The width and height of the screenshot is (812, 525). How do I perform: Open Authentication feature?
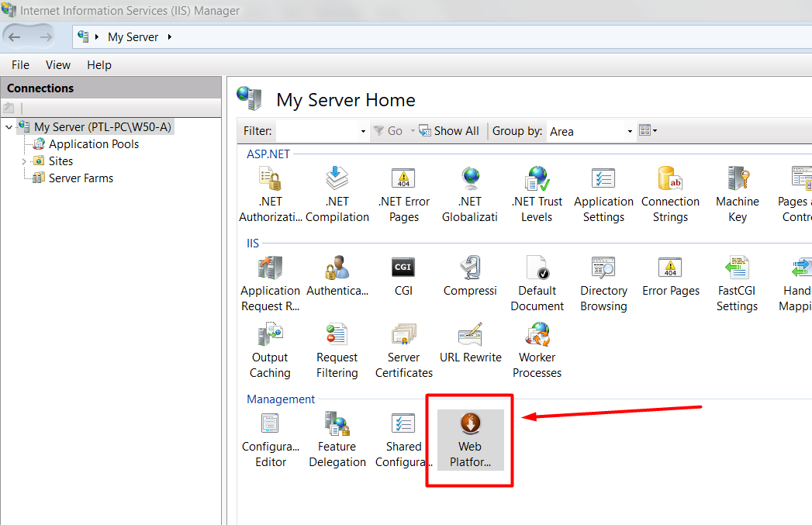tap(337, 277)
